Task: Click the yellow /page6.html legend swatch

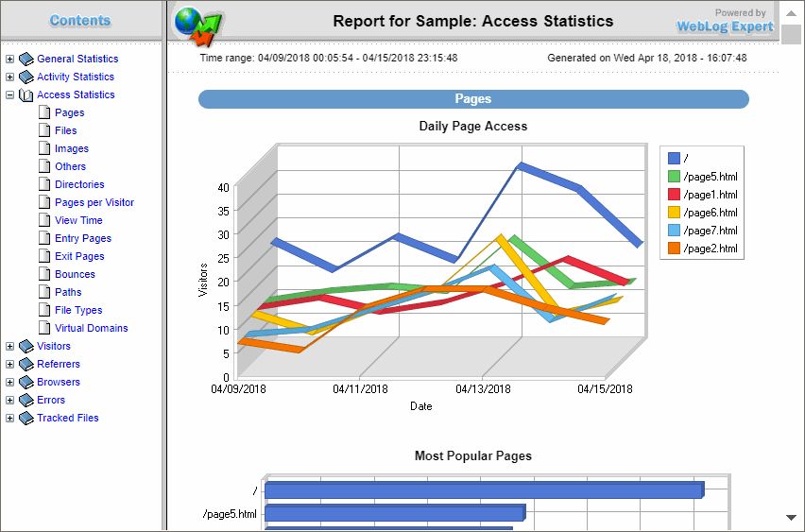Action: coord(674,212)
